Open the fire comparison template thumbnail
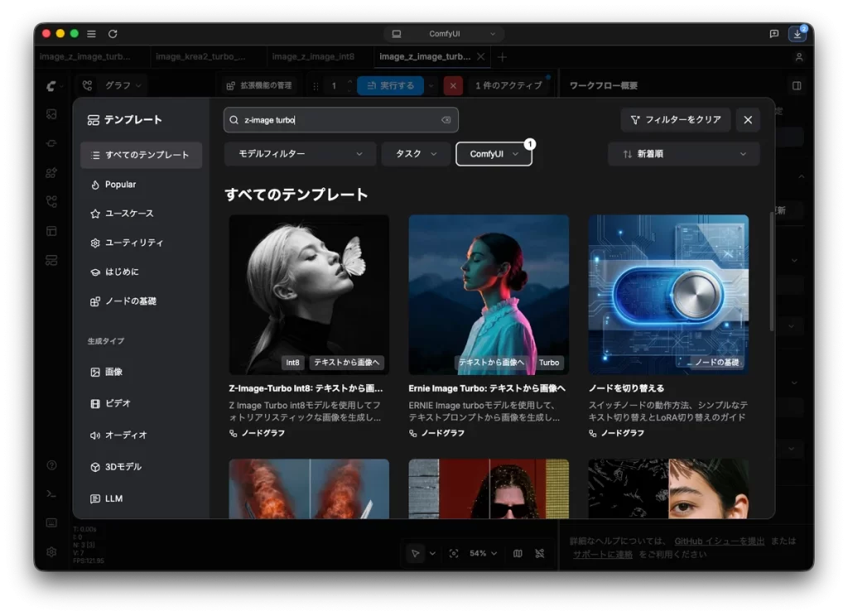The width and height of the screenshot is (848, 616). pos(309,488)
